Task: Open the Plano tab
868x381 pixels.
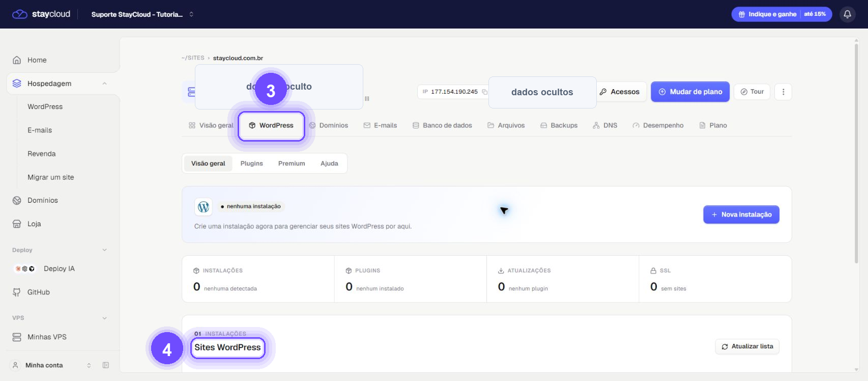Action: click(x=713, y=125)
